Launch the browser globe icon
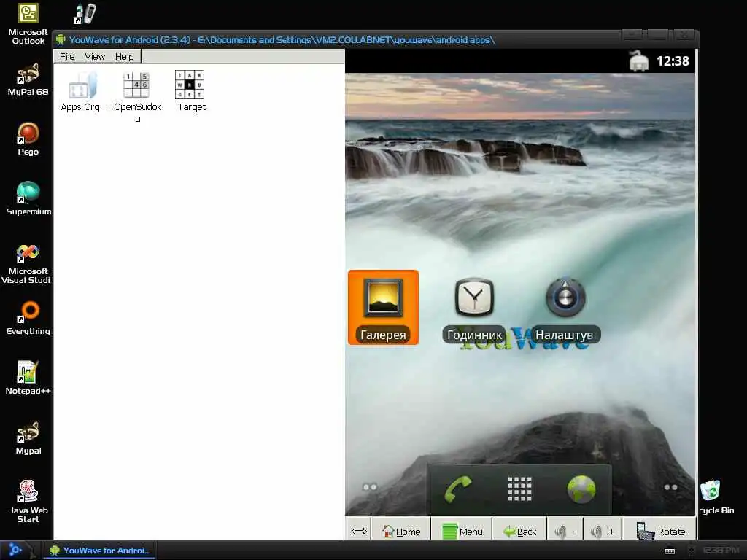Screen dimensions: 747x560 pyautogui.click(x=581, y=489)
